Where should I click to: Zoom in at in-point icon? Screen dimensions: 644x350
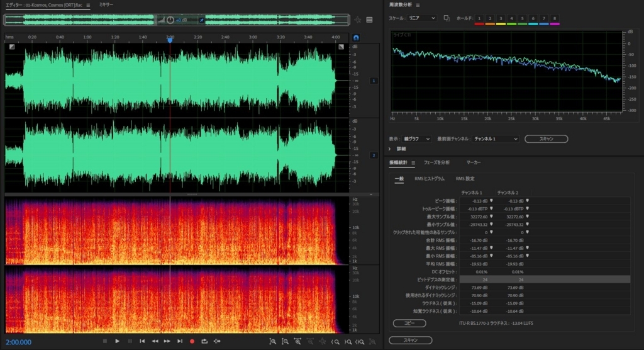click(x=335, y=341)
